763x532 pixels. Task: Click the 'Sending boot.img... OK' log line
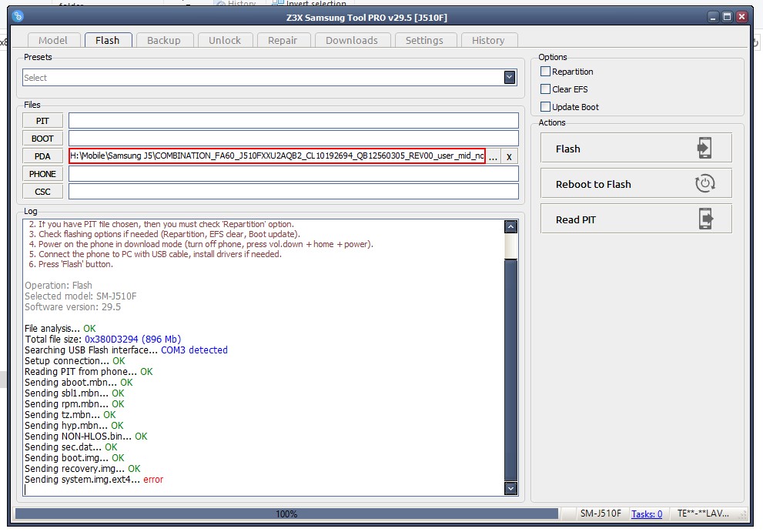tap(75, 458)
